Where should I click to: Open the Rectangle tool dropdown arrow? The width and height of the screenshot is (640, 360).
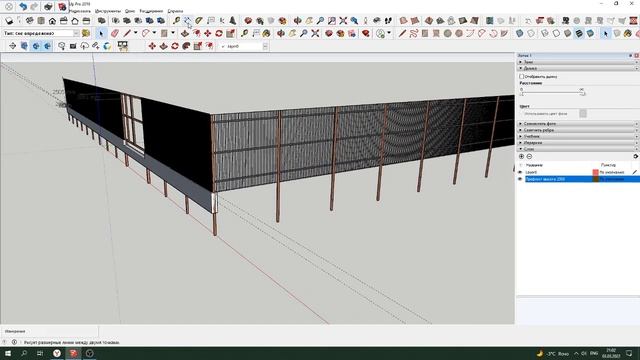pyautogui.click(x=173, y=33)
